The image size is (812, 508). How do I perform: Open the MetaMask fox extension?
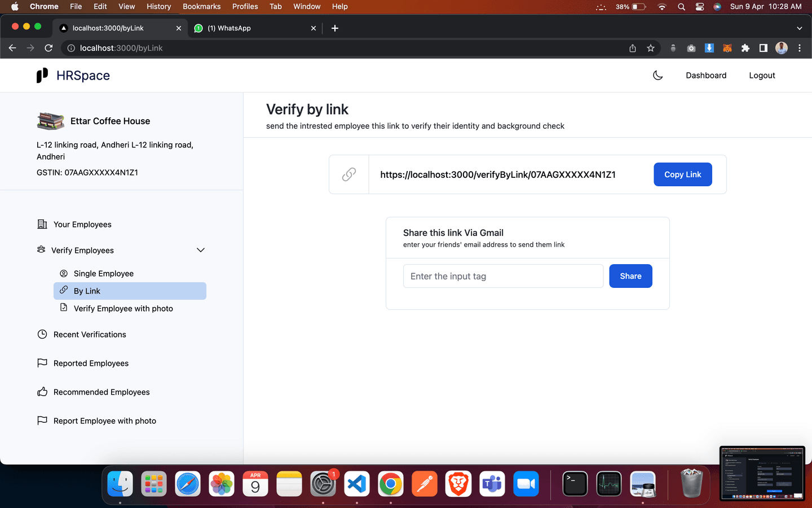727,48
